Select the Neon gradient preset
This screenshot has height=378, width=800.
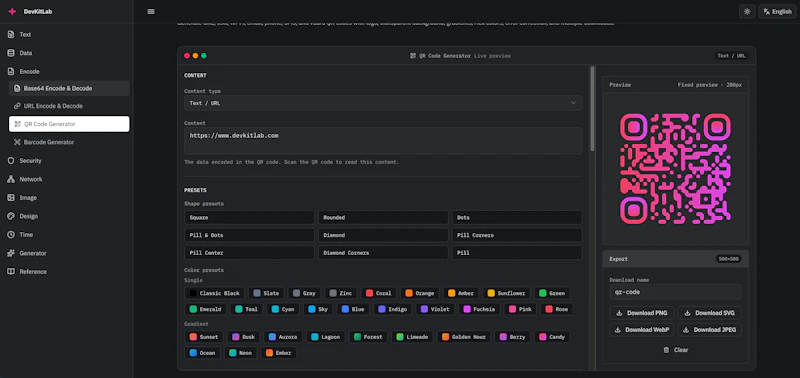click(x=240, y=352)
